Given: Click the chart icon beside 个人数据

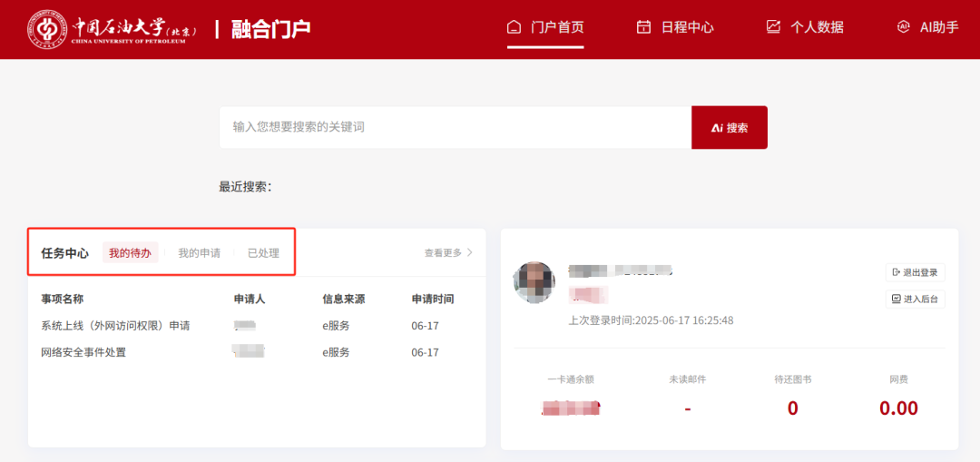Looking at the screenshot, I should [x=773, y=26].
